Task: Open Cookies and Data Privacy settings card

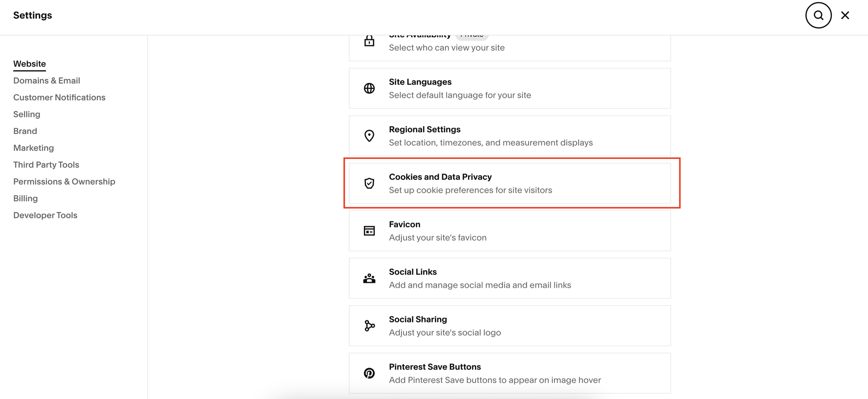Action: pos(510,183)
